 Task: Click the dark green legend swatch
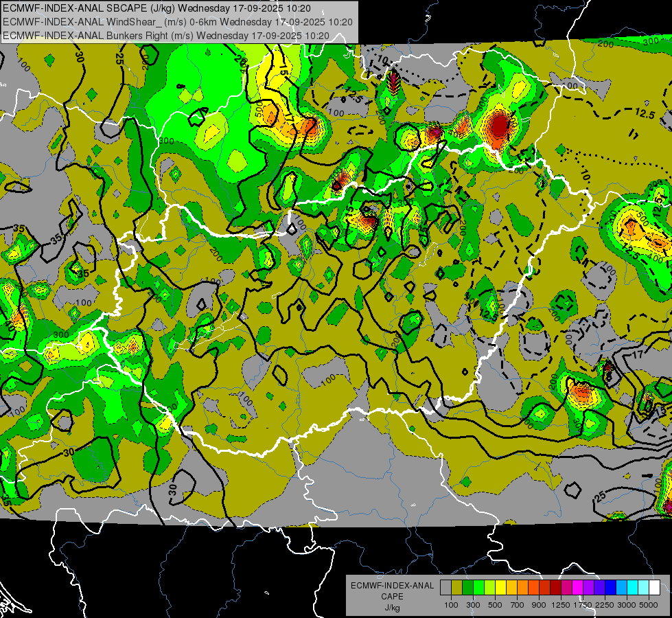pyautogui.click(x=467, y=588)
